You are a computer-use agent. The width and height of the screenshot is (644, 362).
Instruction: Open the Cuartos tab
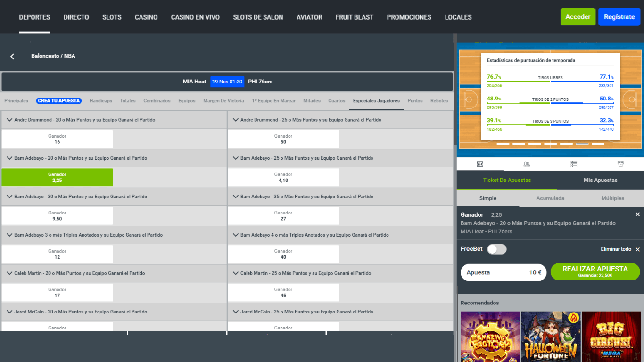click(337, 101)
